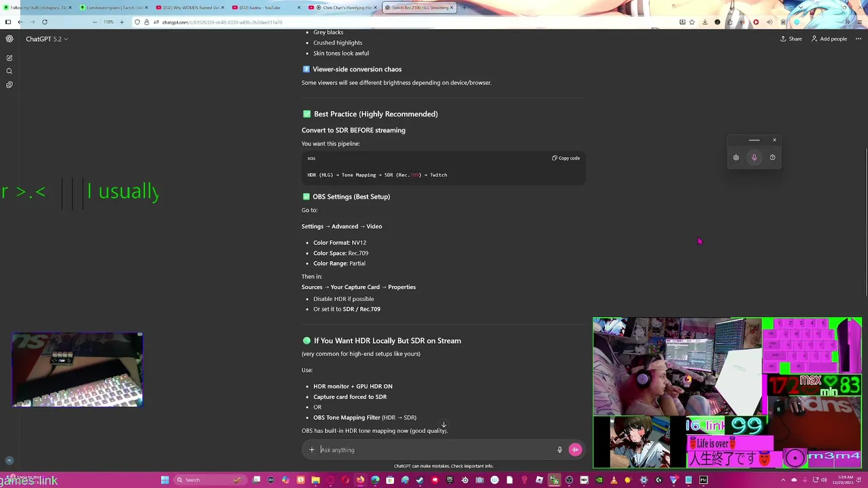
Task: Switch to Chris Chan's Horrifying tab
Action: (342, 7)
